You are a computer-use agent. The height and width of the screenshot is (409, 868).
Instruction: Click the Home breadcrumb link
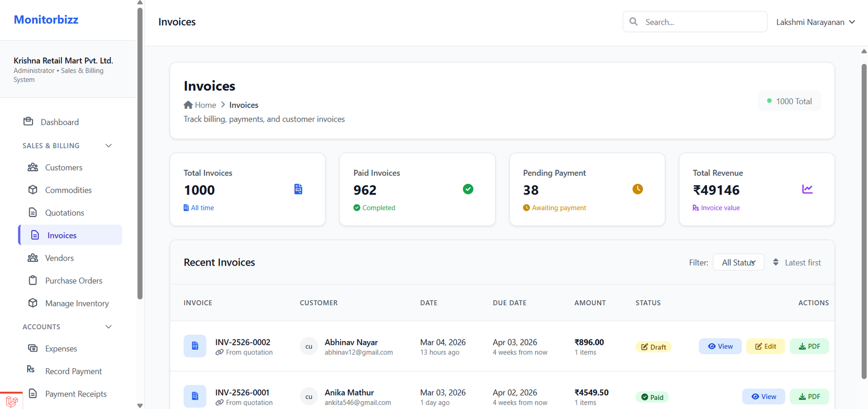[x=200, y=105]
